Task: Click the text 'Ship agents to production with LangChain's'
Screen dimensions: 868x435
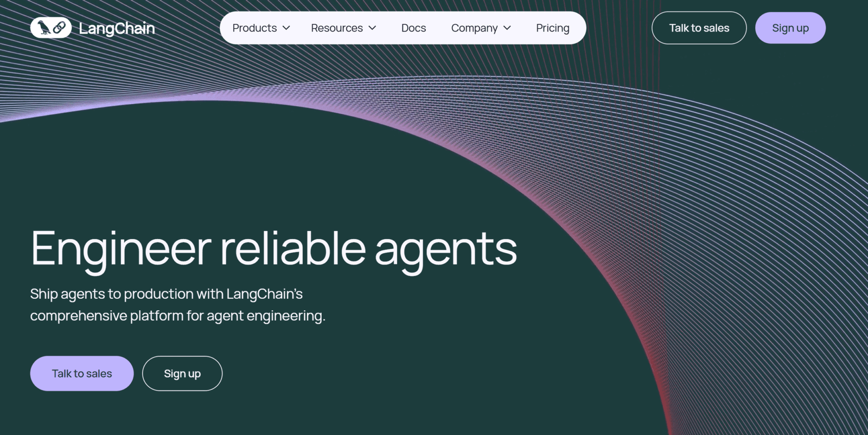Action: (x=167, y=294)
